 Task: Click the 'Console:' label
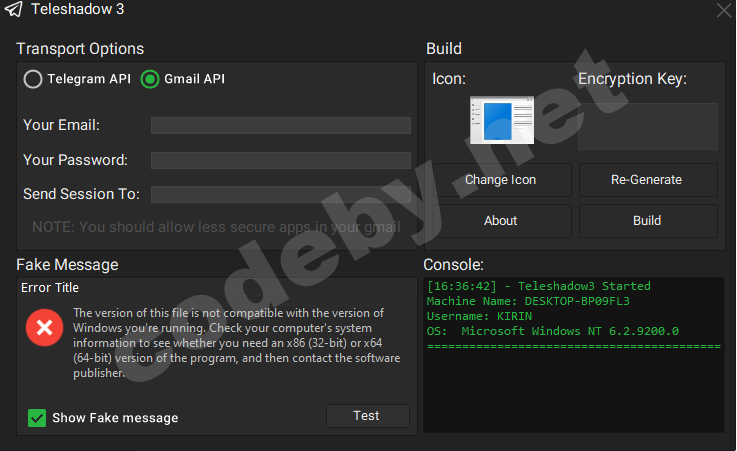(x=453, y=265)
